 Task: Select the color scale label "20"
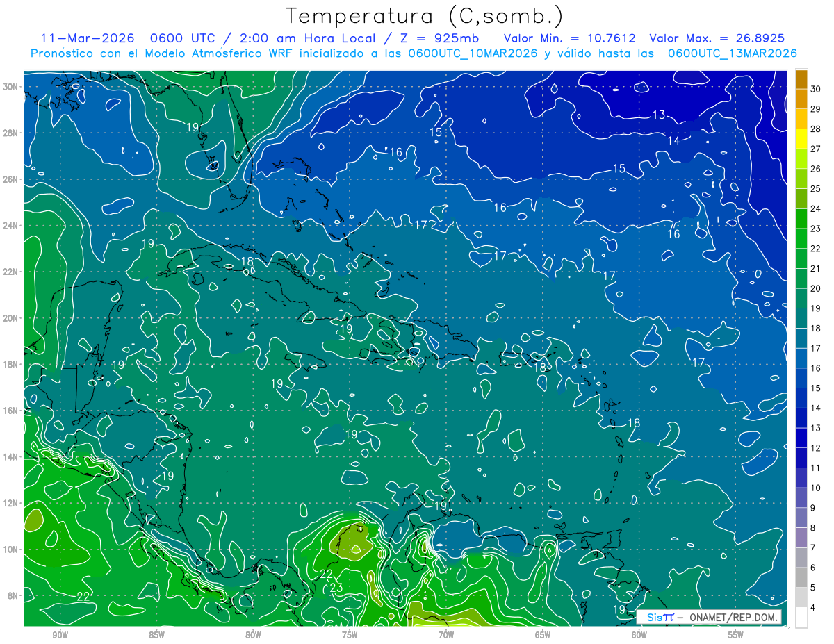click(x=816, y=288)
